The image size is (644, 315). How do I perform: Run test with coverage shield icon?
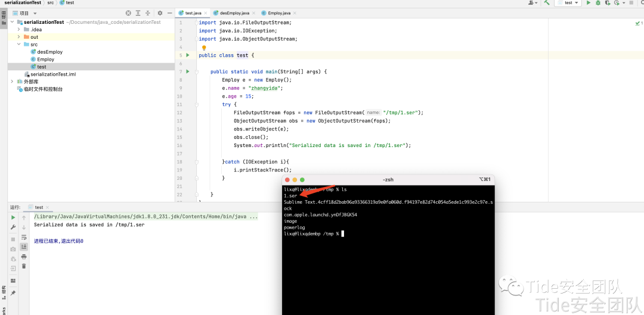click(607, 2)
